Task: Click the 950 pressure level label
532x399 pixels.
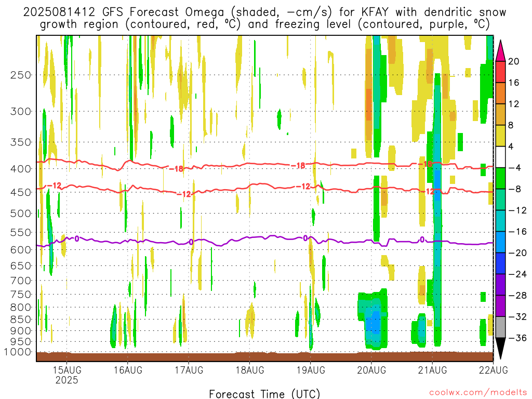Action: [21, 342]
